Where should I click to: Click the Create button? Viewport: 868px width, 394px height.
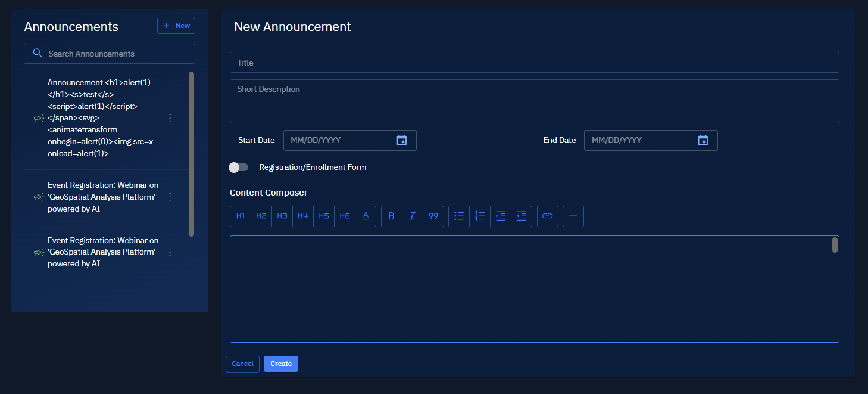point(280,364)
